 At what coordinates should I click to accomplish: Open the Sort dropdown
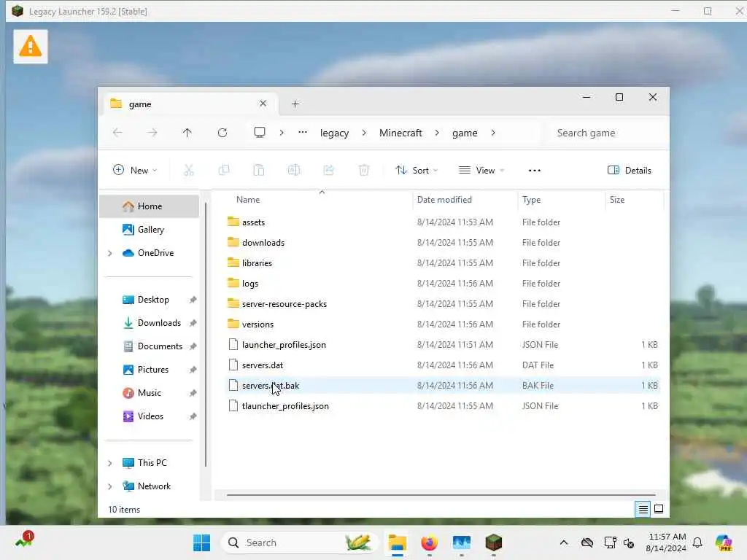[x=417, y=170]
